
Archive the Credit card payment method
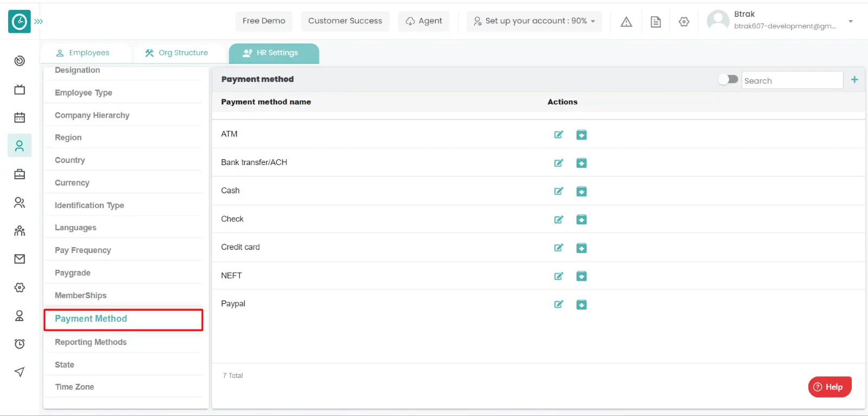tap(581, 248)
